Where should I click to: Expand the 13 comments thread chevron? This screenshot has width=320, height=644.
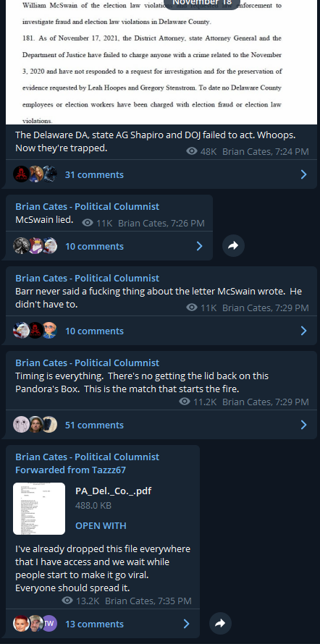[x=186, y=624]
